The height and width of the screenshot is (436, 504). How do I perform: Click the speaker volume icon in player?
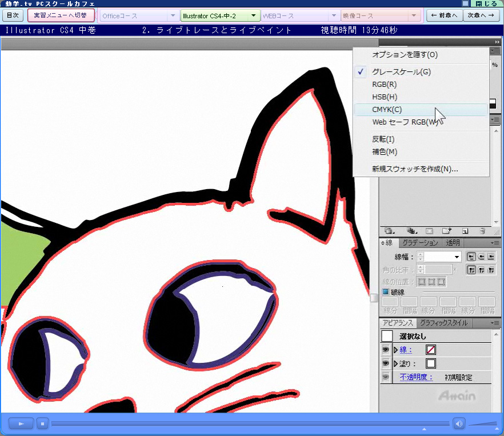458,423
